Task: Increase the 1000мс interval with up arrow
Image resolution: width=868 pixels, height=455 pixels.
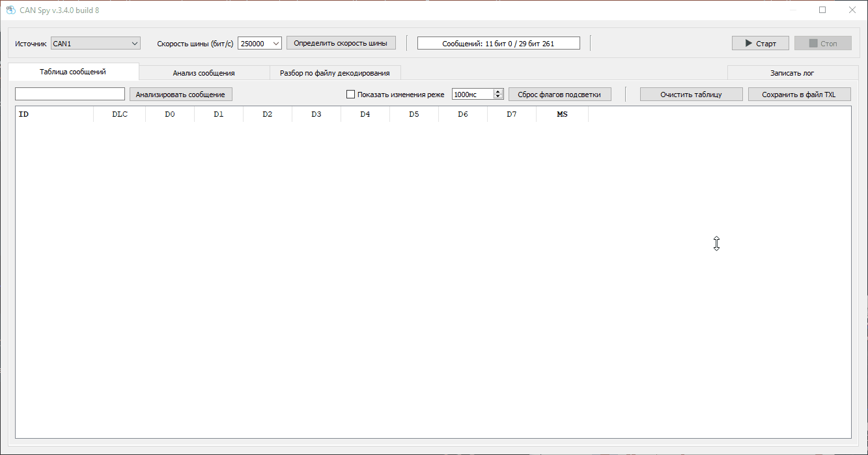Action: point(499,92)
